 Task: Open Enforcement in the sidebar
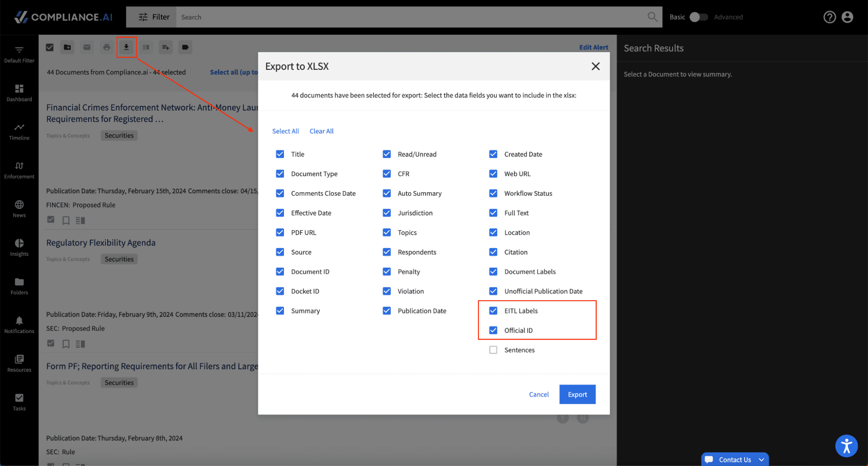tap(19, 170)
